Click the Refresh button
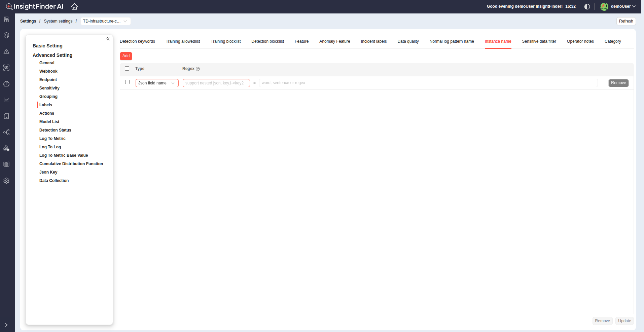 tap(626, 21)
